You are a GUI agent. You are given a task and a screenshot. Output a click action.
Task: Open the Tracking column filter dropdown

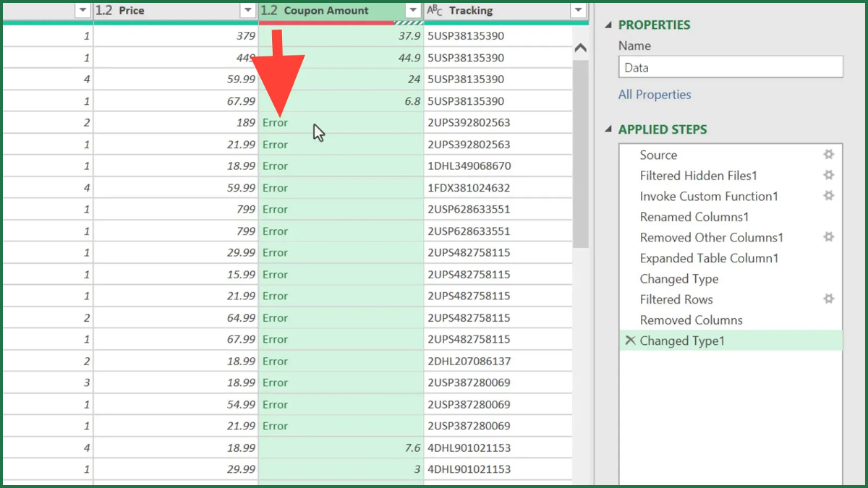(x=577, y=11)
